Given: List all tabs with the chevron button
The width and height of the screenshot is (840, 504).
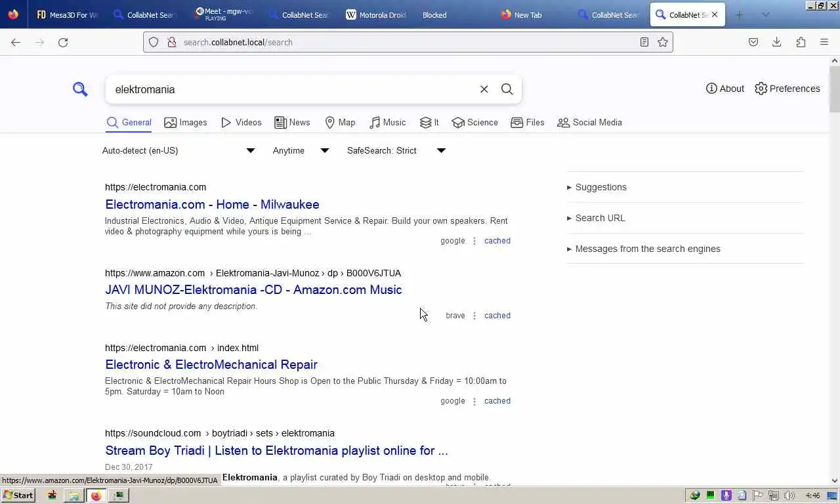Looking at the screenshot, I should pyautogui.click(x=765, y=14).
